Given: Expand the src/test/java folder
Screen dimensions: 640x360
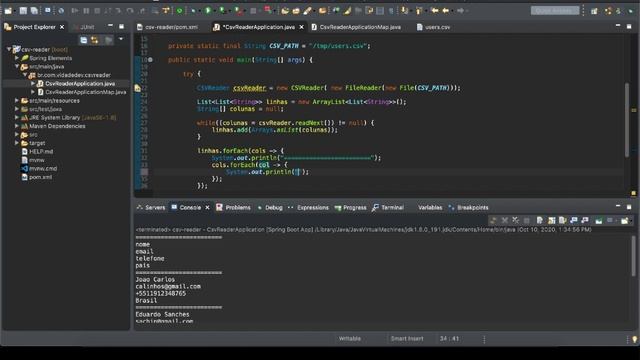Looking at the screenshot, I should click(17, 109).
